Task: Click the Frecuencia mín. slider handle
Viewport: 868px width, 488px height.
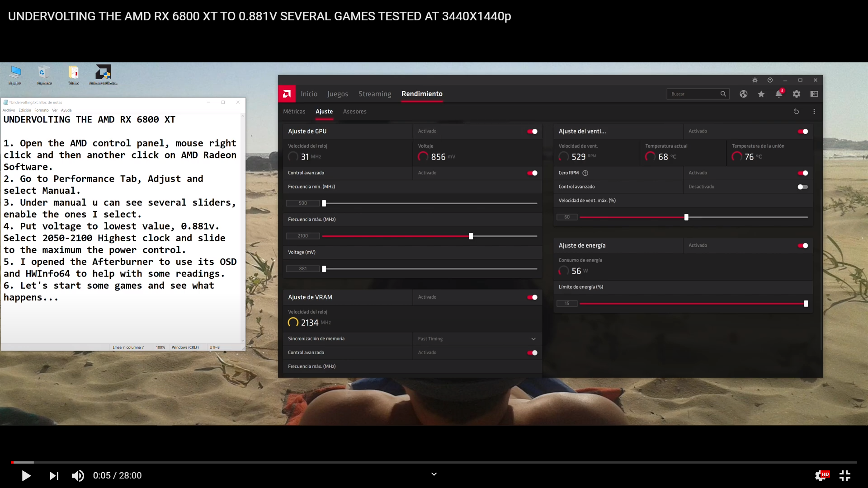Action: click(324, 203)
